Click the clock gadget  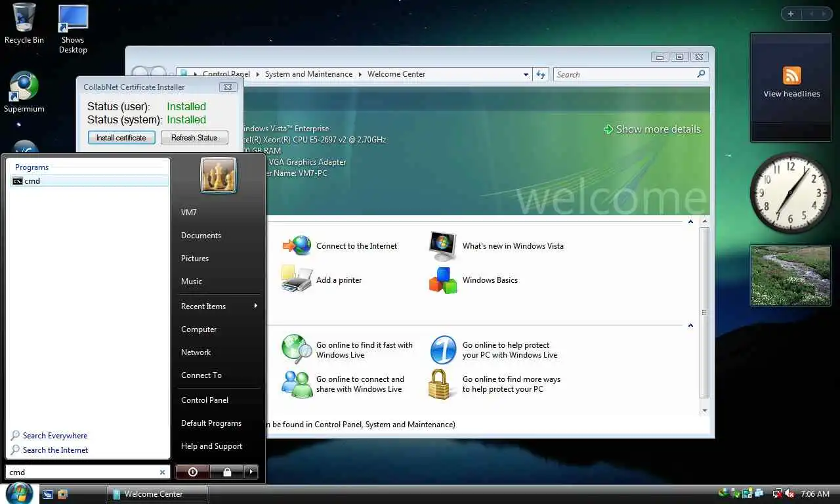coord(790,193)
